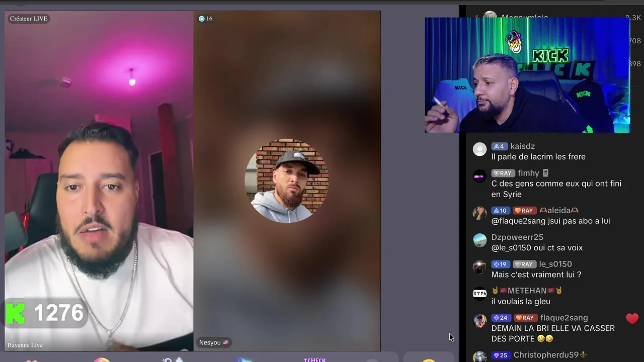Viewport: 644px width, 362px height.
Task: Click the '@flaque2sang jsui pas abo a lui' message
Action: coord(550,221)
